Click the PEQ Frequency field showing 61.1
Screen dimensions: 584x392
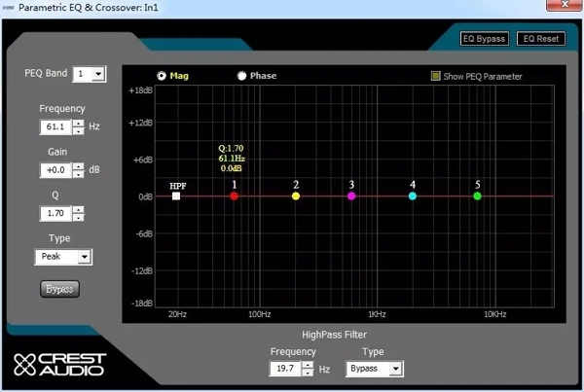[55, 127]
